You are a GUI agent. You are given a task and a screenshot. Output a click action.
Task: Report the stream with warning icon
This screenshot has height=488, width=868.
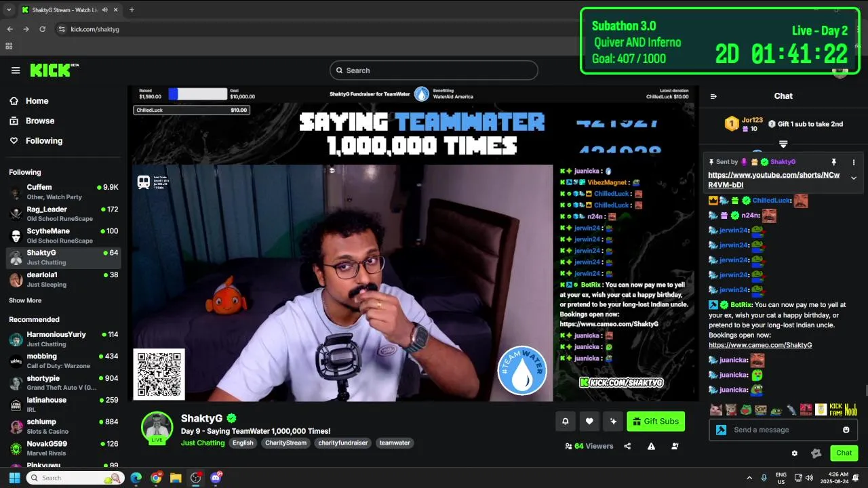[x=651, y=446]
